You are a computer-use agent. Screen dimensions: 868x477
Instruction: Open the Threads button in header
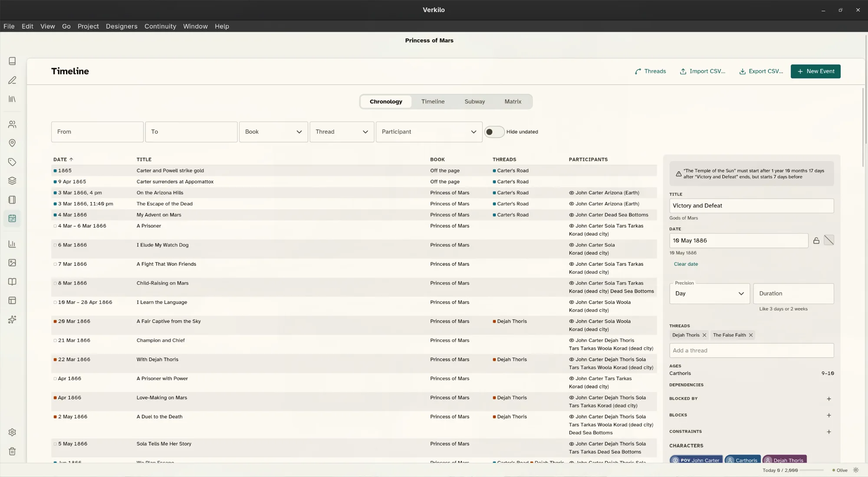pos(650,72)
